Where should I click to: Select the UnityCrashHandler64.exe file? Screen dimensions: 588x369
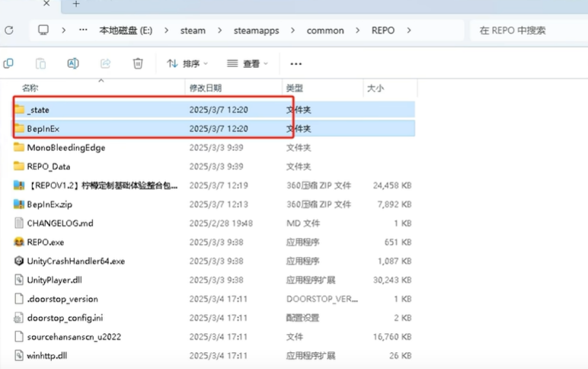(x=75, y=261)
